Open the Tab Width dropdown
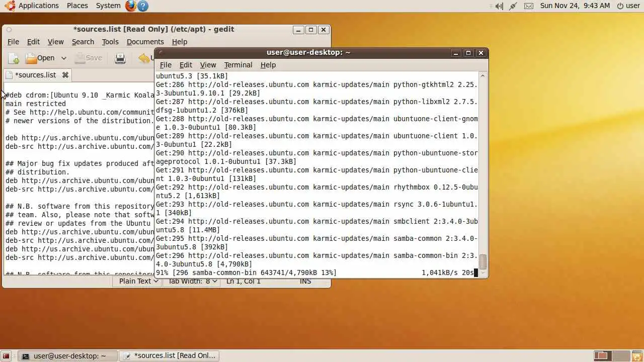 193,281
